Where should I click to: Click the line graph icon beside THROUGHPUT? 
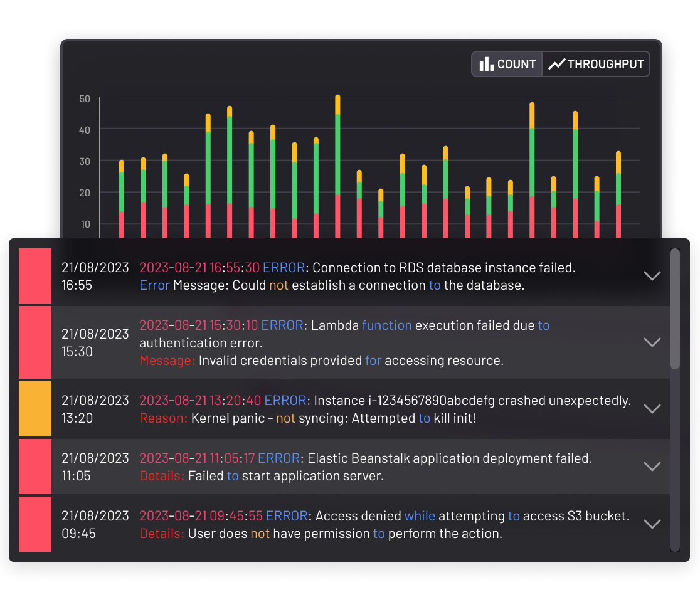tap(556, 64)
